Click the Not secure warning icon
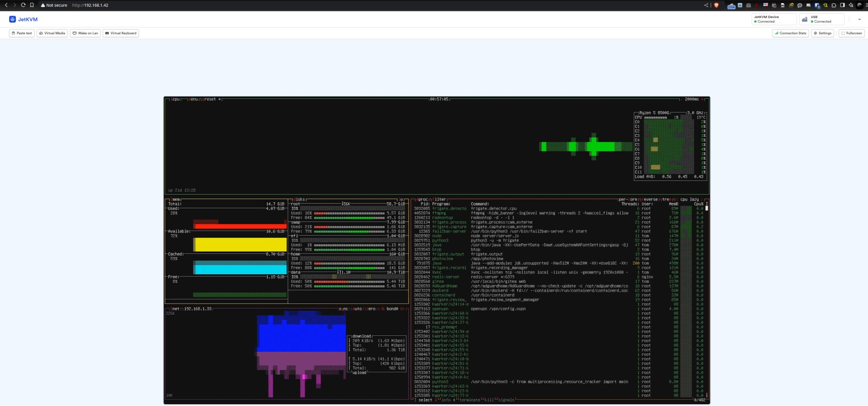This screenshot has height=406, width=868. pyautogui.click(x=43, y=5)
